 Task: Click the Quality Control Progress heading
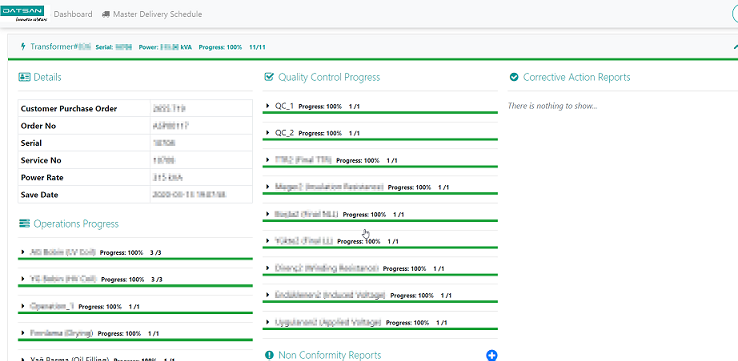coord(329,77)
